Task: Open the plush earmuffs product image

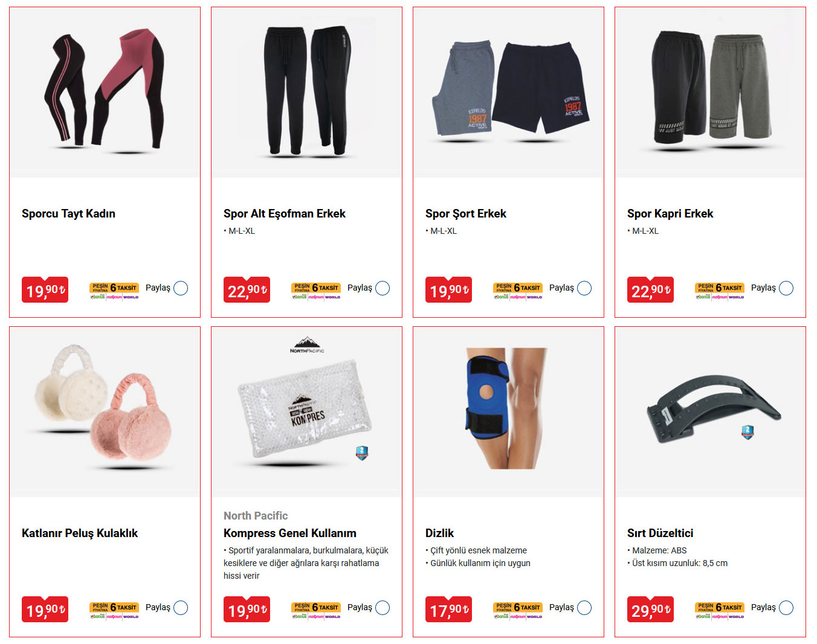Action: pyautogui.click(x=105, y=412)
